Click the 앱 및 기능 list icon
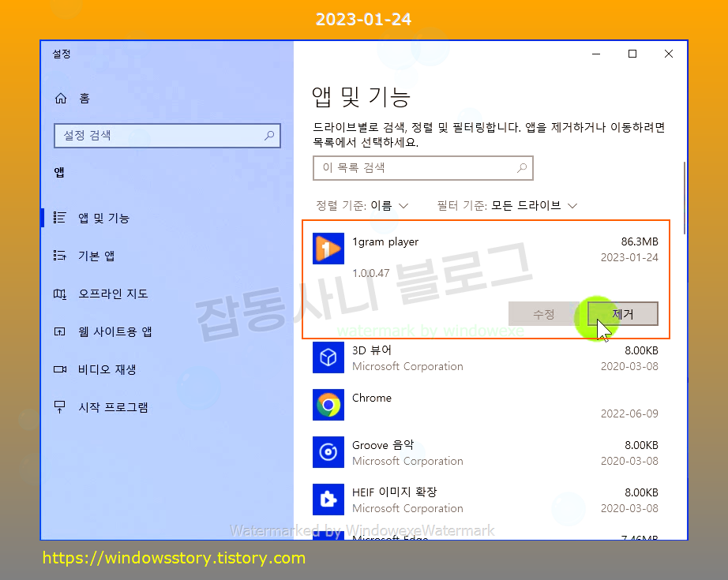This screenshot has width=728, height=580. point(60,218)
